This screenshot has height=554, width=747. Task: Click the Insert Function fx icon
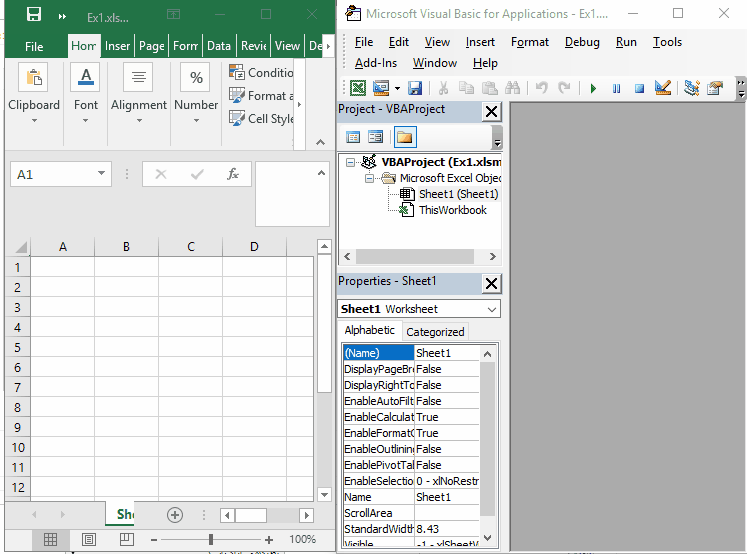[x=232, y=174]
